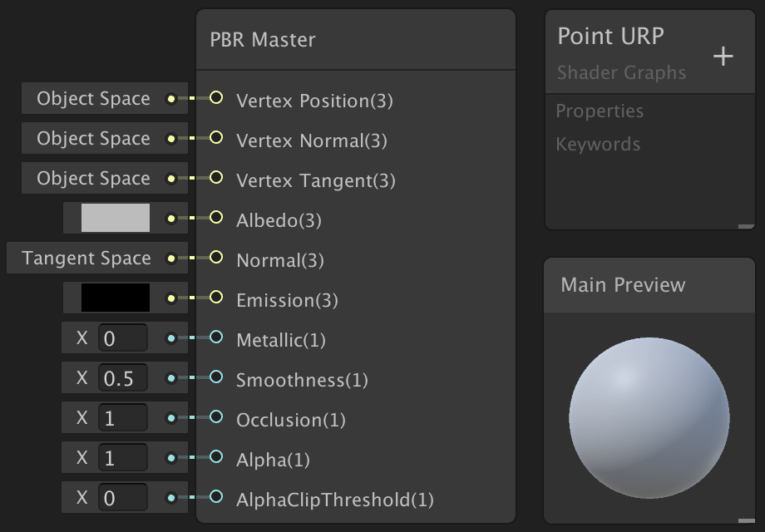
Task: Click the Vertex Position input port circle
Action: 216,98
